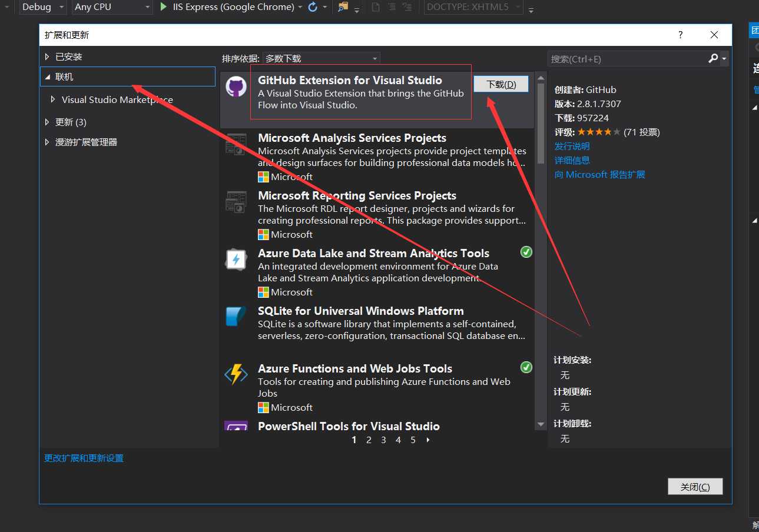Click the Azure Data Lake extension icon
The width and height of the screenshot is (759, 532).
pos(236,260)
